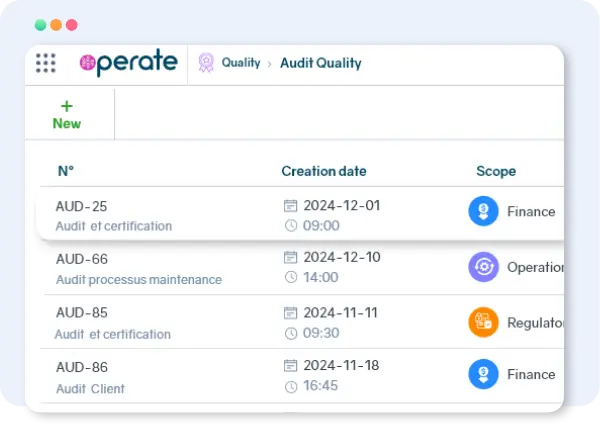Select Audit Quality breadcrumb item
Viewport: 600px width, 431px height.
(x=320, y=63)
